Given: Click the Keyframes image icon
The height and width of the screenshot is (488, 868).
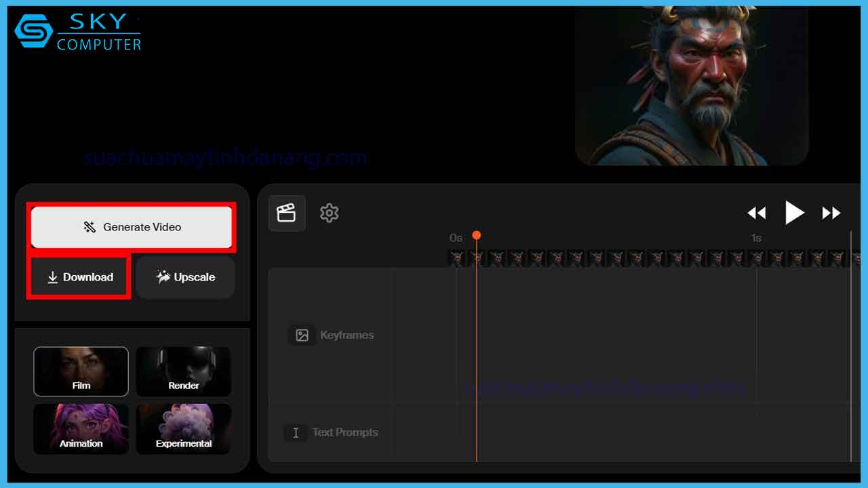Looking at the screenshot, I should [302, 335].
